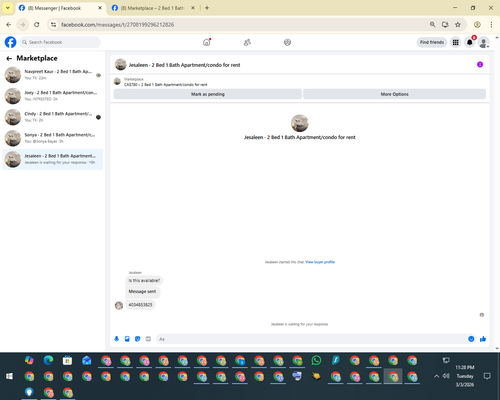Click the Mark as pending button
Image resolution: width=500 pixels, height=400 pixels.
click(x=208, y=94)
